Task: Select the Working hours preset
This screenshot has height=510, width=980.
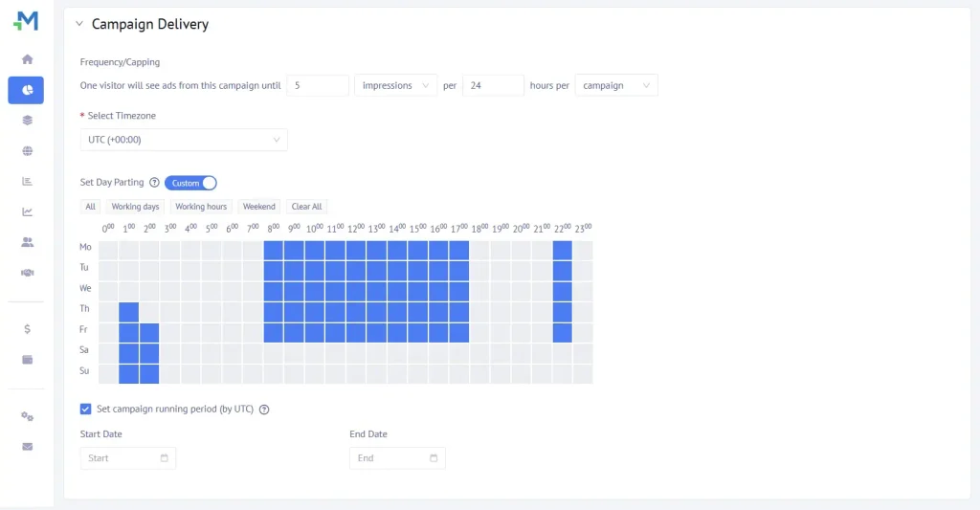Action: (x=201, y=207)
